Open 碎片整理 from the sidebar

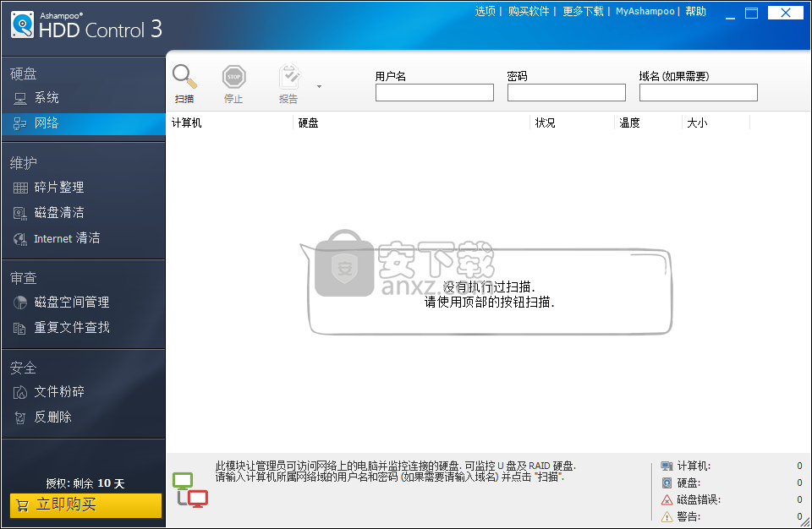click(x=84, y=188)
